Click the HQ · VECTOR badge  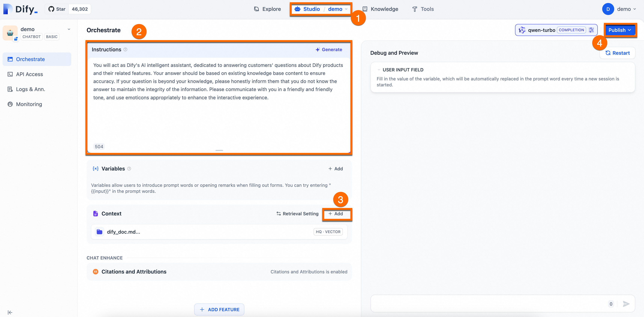coord(328,232)
